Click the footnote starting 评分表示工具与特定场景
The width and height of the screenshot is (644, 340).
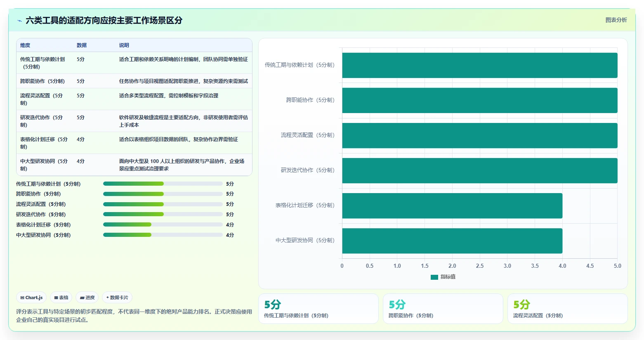[134, 316]
